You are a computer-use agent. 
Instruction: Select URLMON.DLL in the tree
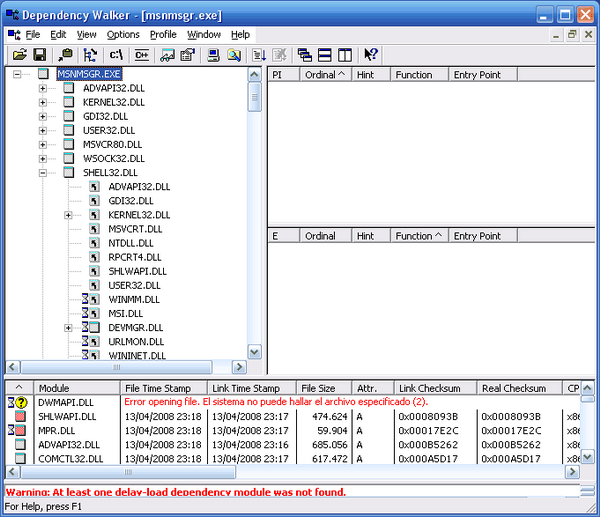click(136, 341)
